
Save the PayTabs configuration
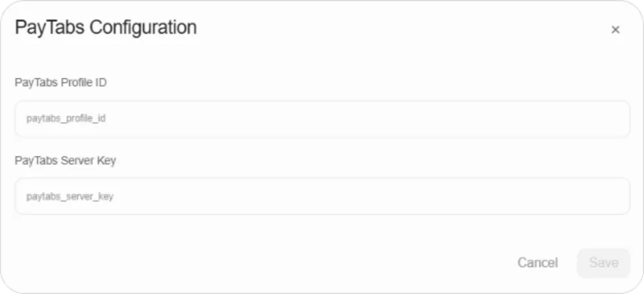(604, 262)
